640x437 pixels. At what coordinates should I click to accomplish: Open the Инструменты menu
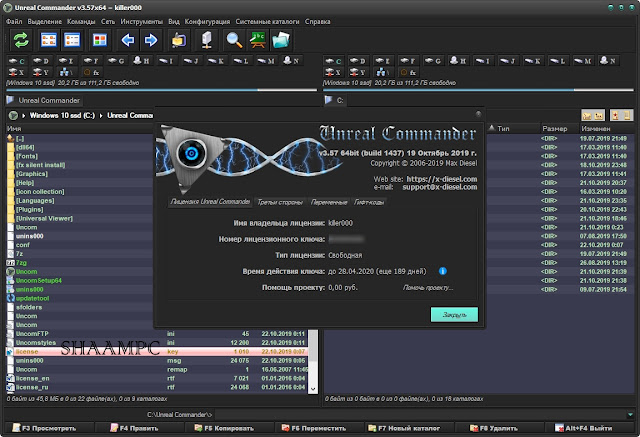coord(142,21)
